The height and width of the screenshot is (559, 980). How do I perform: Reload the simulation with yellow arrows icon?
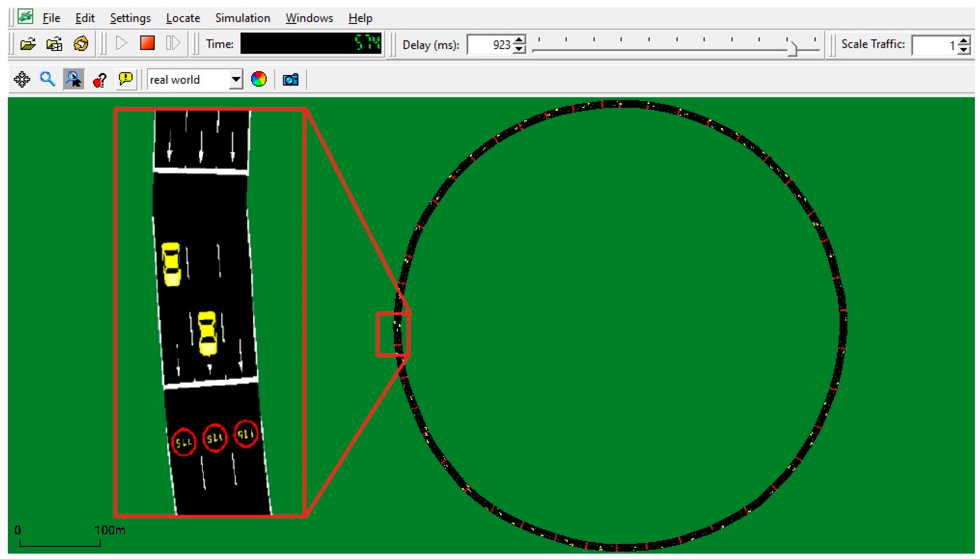coord(81,44)
